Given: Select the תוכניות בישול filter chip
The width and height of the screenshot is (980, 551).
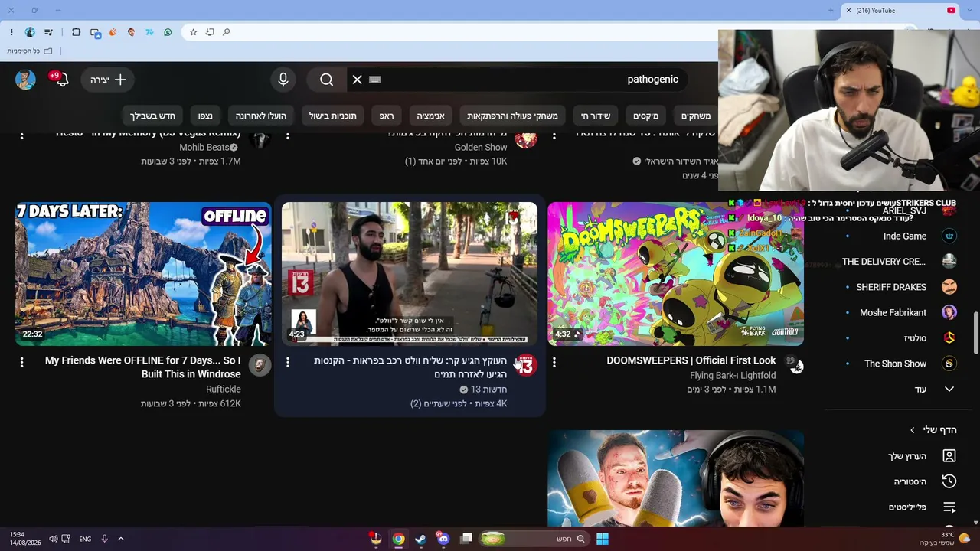Looking at the screenshot, I should 333,116.
